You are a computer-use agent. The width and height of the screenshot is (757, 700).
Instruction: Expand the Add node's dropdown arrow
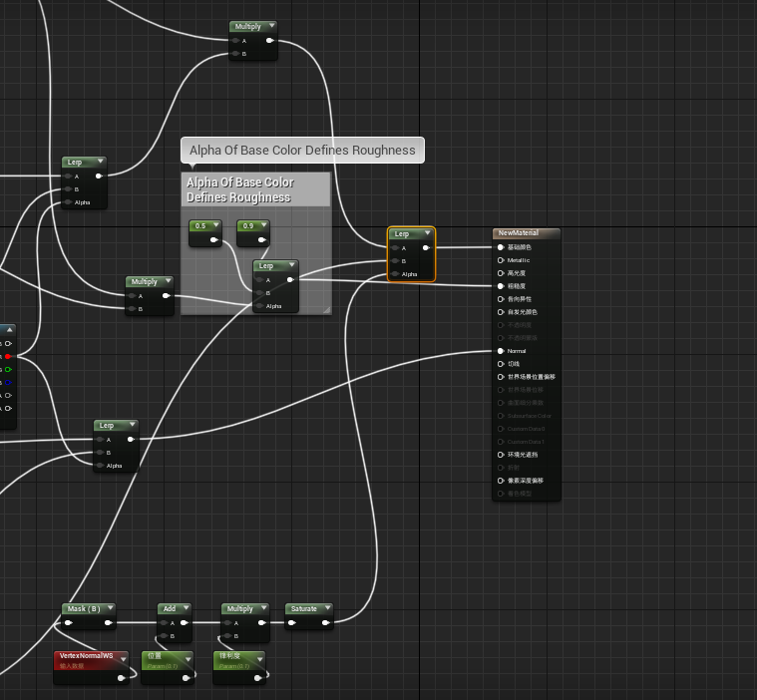tap(186, 608)
